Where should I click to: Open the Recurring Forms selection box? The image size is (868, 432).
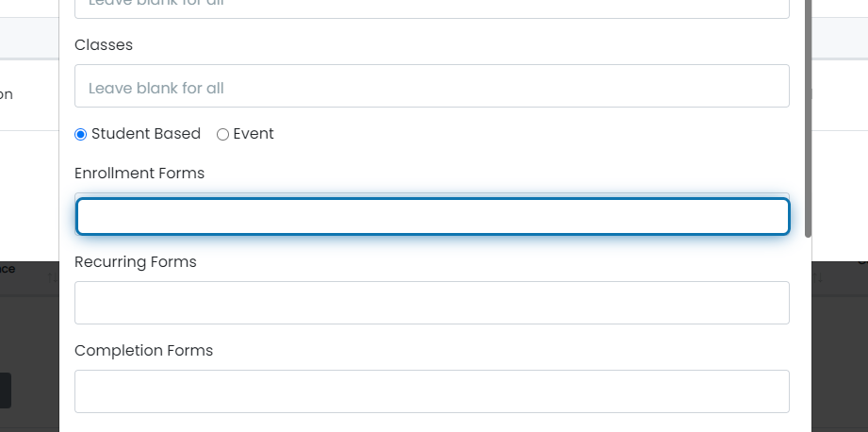coord(432,303)
